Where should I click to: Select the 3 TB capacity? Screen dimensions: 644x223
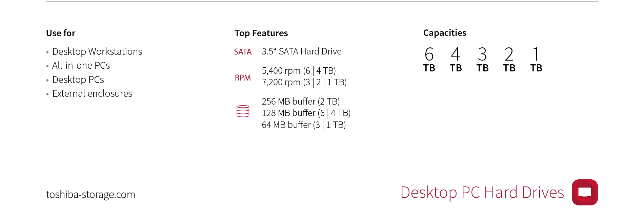point(482,60)
